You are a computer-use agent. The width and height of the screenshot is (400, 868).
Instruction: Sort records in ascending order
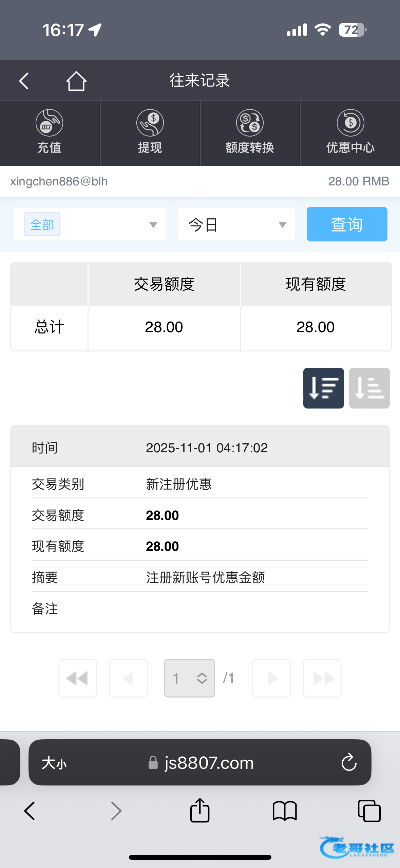[369, 388]
